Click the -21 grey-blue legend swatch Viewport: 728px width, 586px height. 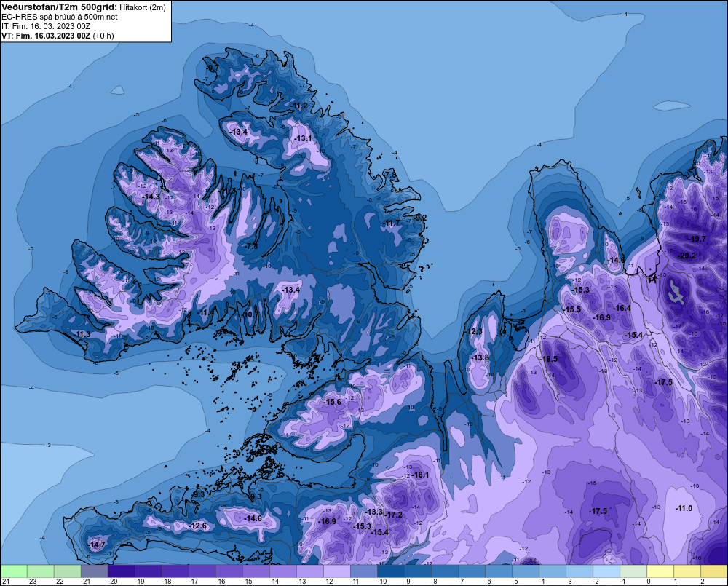point(94,571)
